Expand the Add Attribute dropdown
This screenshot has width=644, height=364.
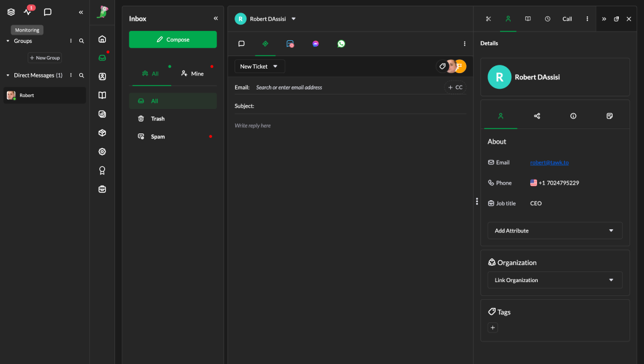pos(555,230)
